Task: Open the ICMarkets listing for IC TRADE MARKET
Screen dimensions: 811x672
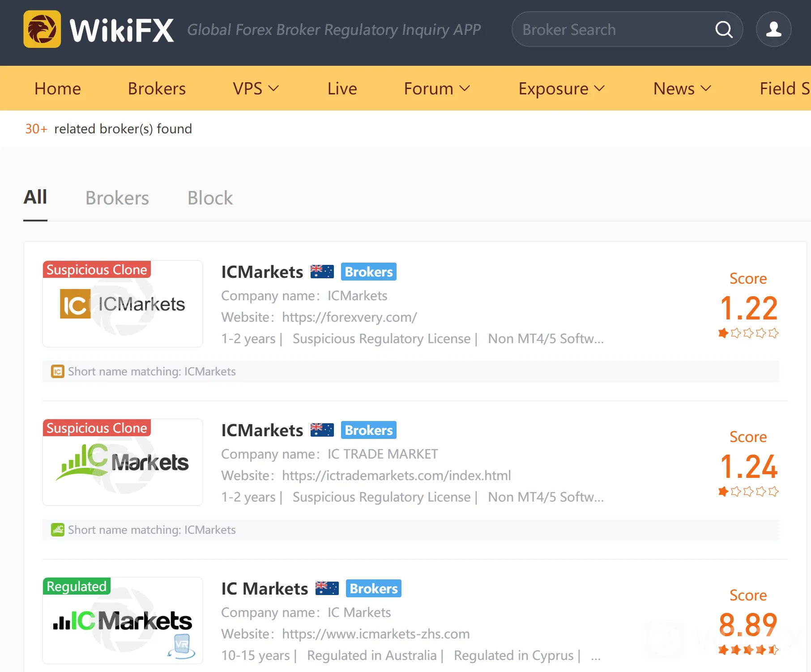Action: (262, 430)
